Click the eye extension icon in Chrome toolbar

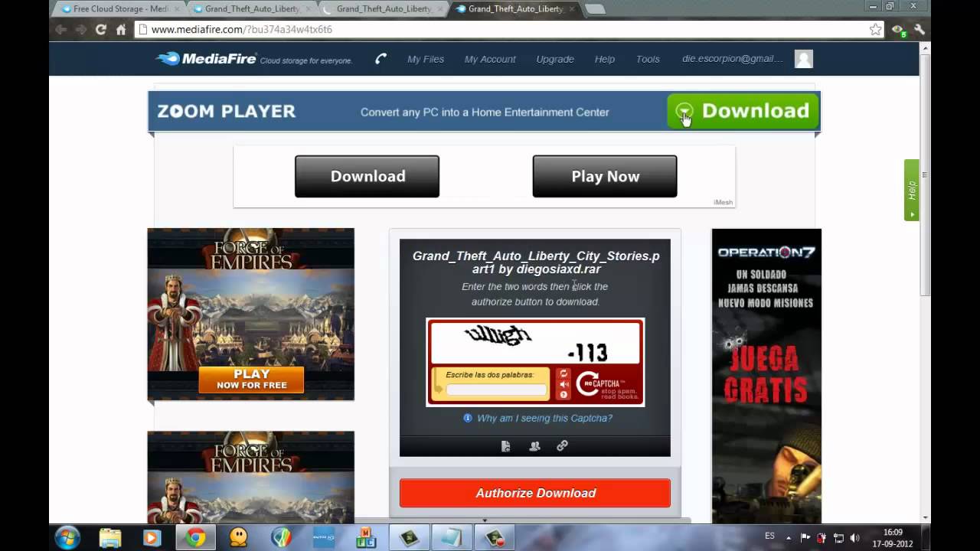[899, 30]
